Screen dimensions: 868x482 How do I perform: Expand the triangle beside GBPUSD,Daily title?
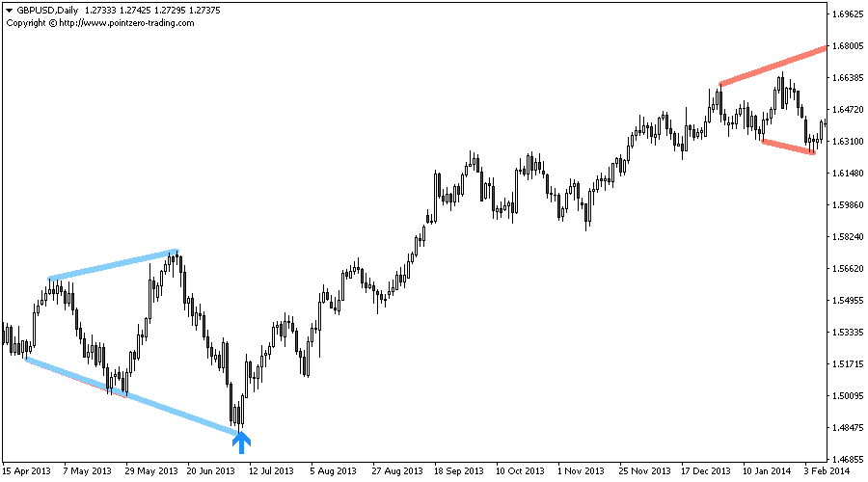coord(10,10)
